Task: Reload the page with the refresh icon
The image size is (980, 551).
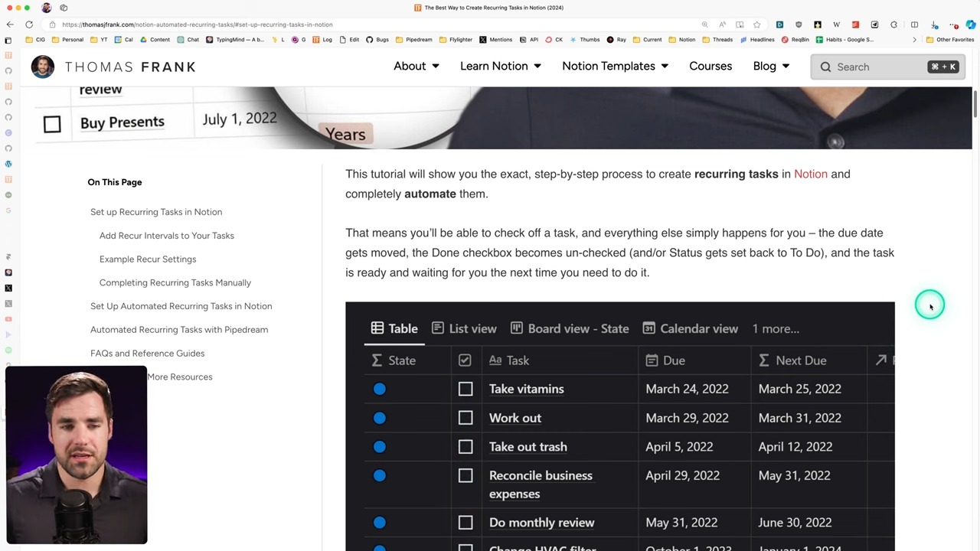Action: [29, 24]
